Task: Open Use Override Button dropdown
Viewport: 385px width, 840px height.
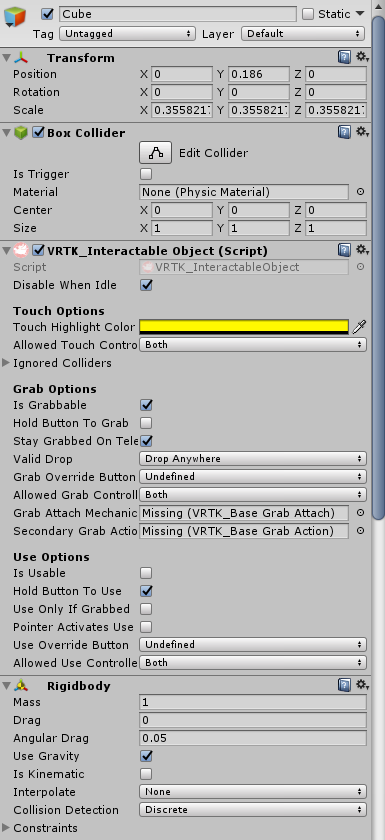Action: 253,644
